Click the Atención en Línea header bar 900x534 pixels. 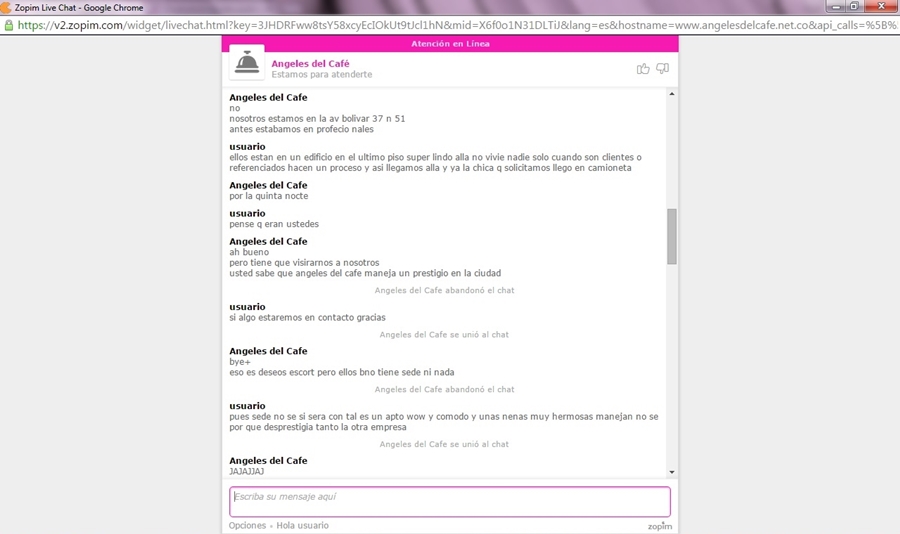pos(449,43)
